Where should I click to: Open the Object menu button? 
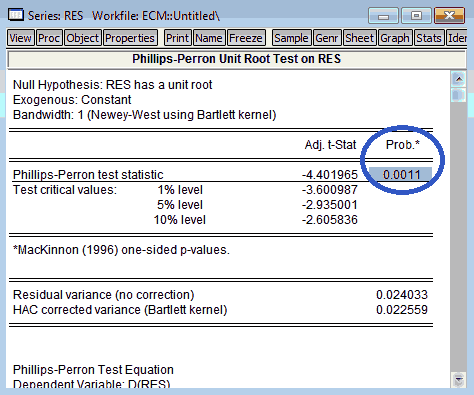tap(83, 38)
